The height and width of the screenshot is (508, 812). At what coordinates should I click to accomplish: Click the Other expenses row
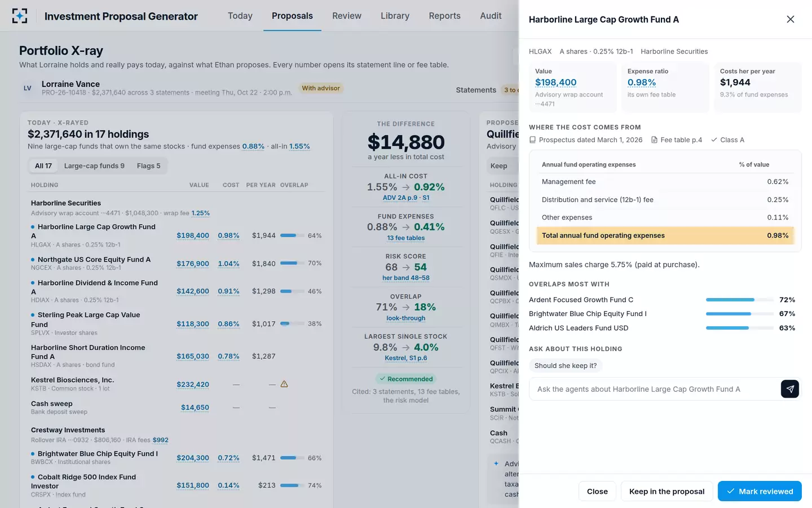(x=665, y=217)
